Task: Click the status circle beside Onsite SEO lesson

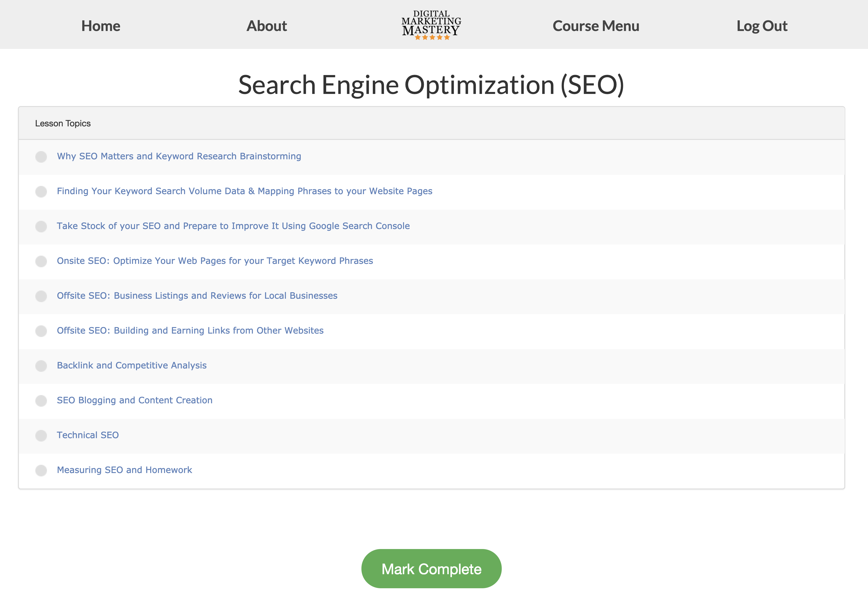Action: click(41, 261)
